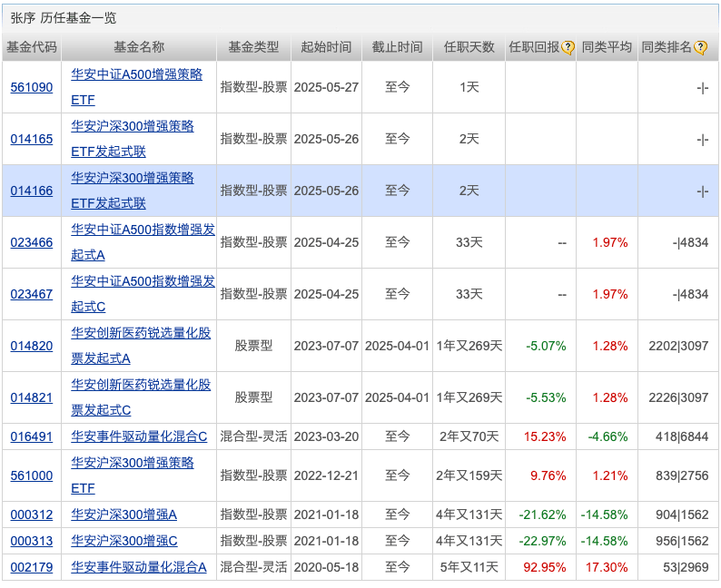Image resolution: width=721 pixels, height=588 pixels.
Task: Click start date 2020-05-18
Action: (327, 568)
